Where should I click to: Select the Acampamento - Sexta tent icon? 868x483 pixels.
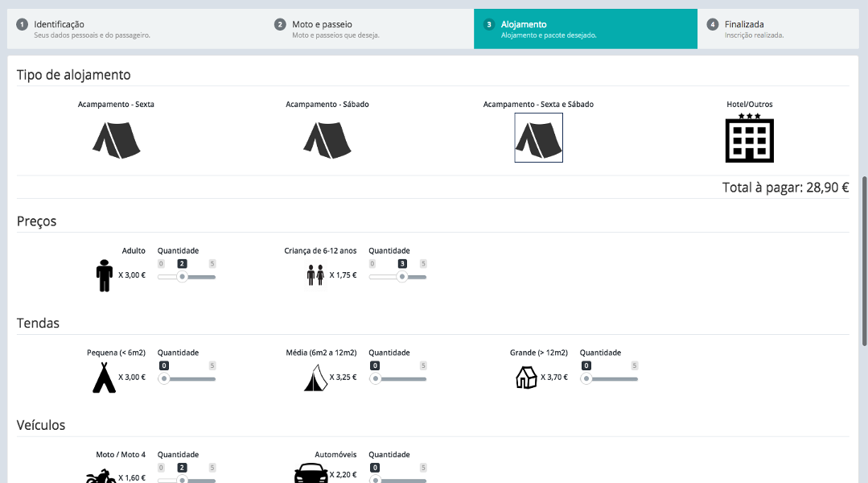pos(116,138)
